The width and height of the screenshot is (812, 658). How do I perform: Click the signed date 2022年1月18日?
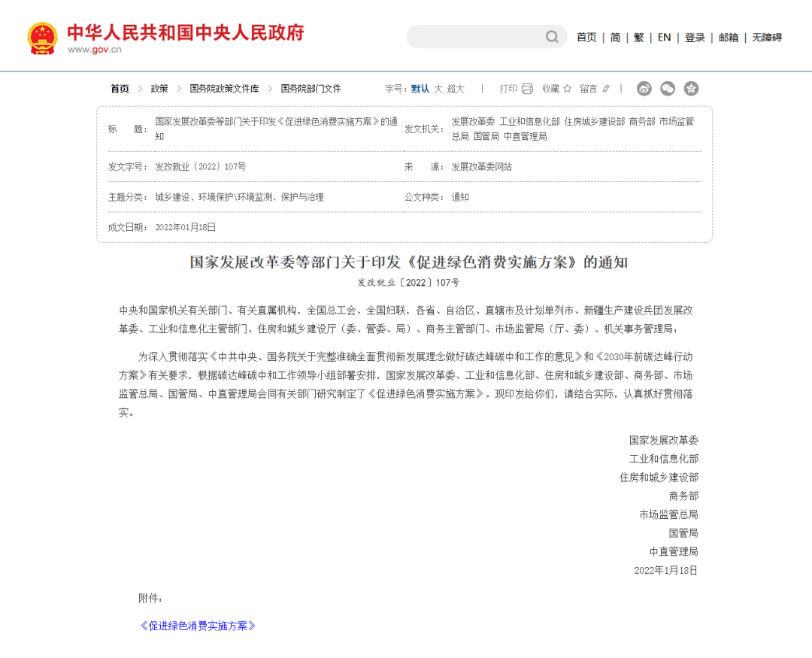(x=666, y=571)
